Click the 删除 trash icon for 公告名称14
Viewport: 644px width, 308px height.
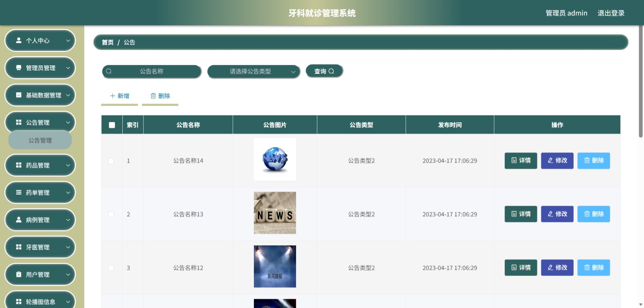[587, 160]
